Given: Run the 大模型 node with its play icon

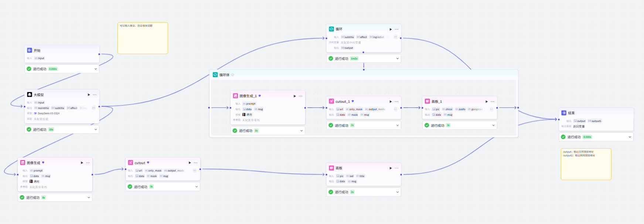Looking at the screenshot, I should tap(89, 95).
